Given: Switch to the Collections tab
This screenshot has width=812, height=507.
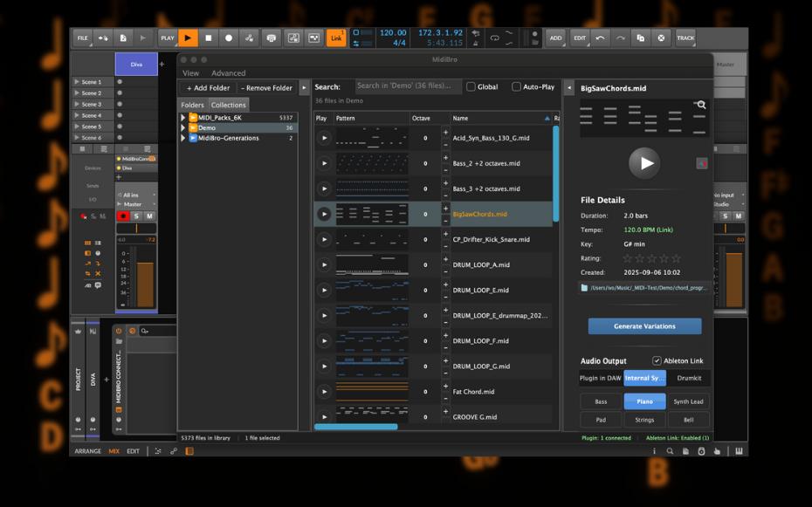Looking at the screenshot, I should click(x=228, y=105).
